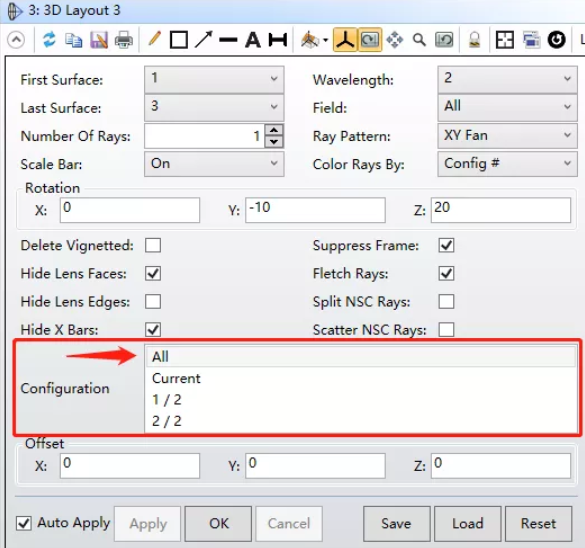Select the pencil annotate tool
The width and height of the screenshot is (585, 548).
pyautogui.click(x=154, y=39)
